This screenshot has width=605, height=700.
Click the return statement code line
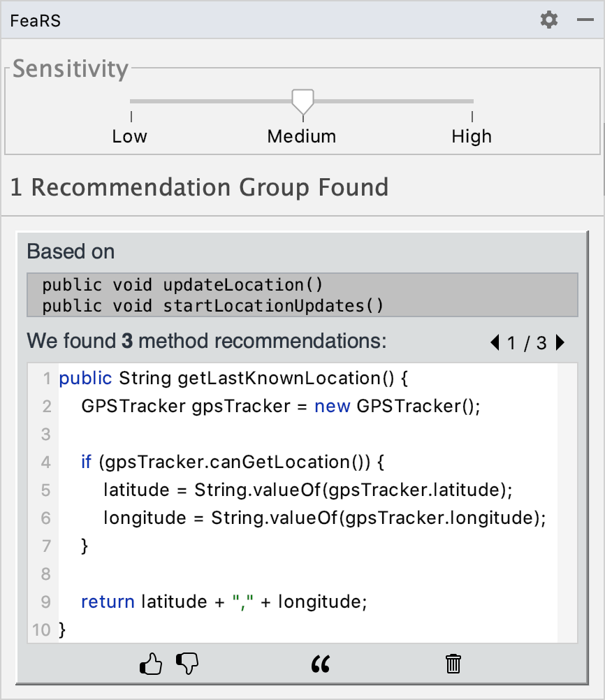(224, 601)
